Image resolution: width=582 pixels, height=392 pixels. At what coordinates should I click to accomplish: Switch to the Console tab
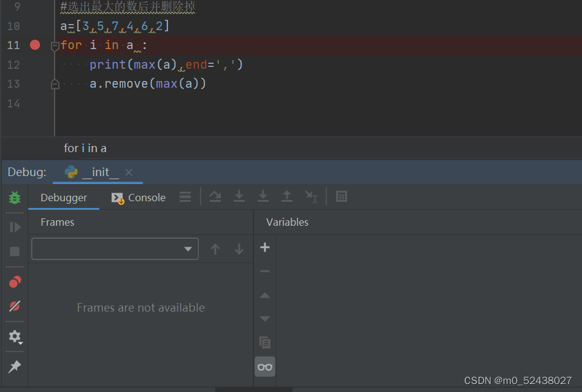point(139,198)
